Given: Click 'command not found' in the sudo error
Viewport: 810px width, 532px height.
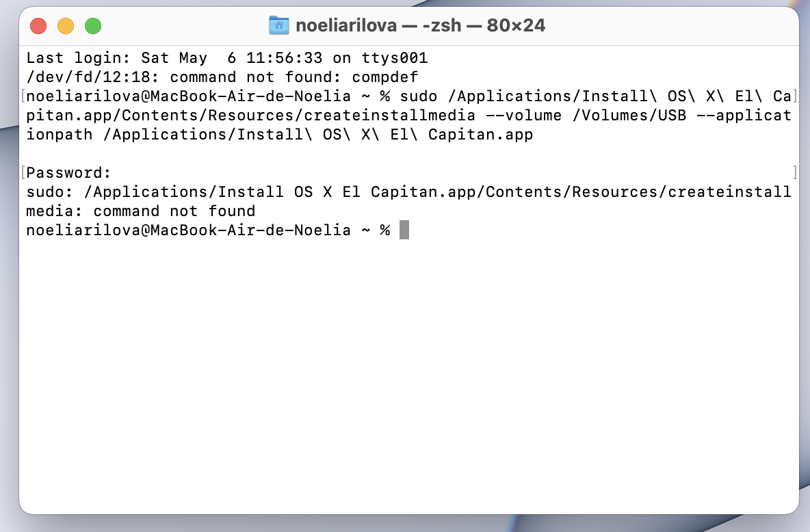Looking at the screenshot, I should (x=174, y=211).
